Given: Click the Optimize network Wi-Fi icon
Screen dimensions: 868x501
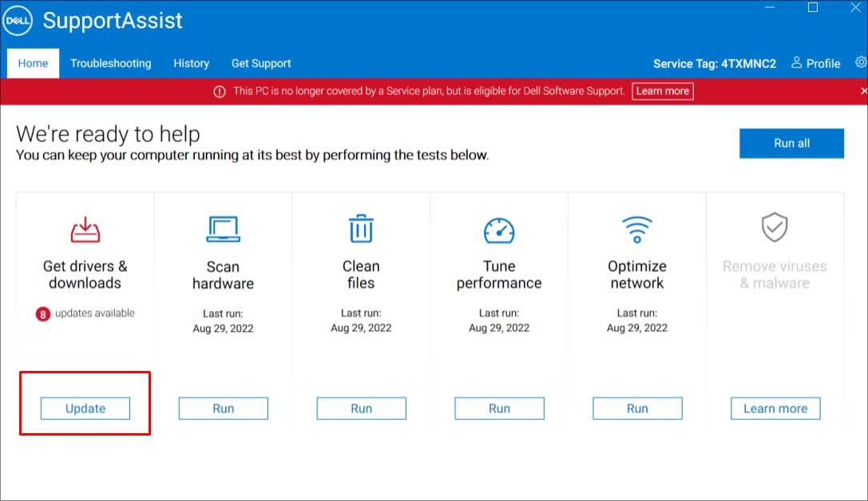Looking at the screenshot, I should pos(637,230).
